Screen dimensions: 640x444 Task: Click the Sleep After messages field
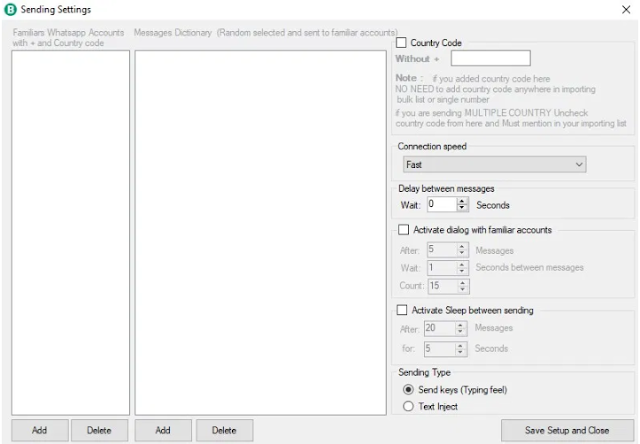click(439, 328)
